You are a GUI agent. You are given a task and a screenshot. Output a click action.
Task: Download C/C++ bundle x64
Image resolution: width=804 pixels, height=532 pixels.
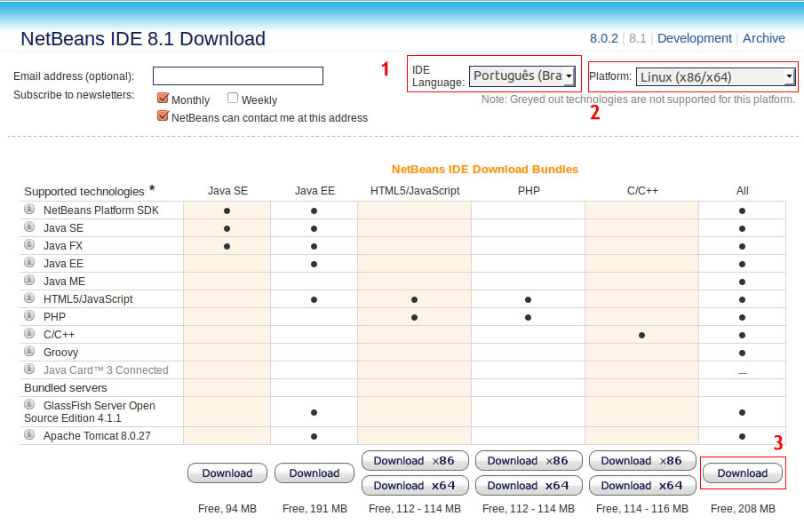click(642, 485)
